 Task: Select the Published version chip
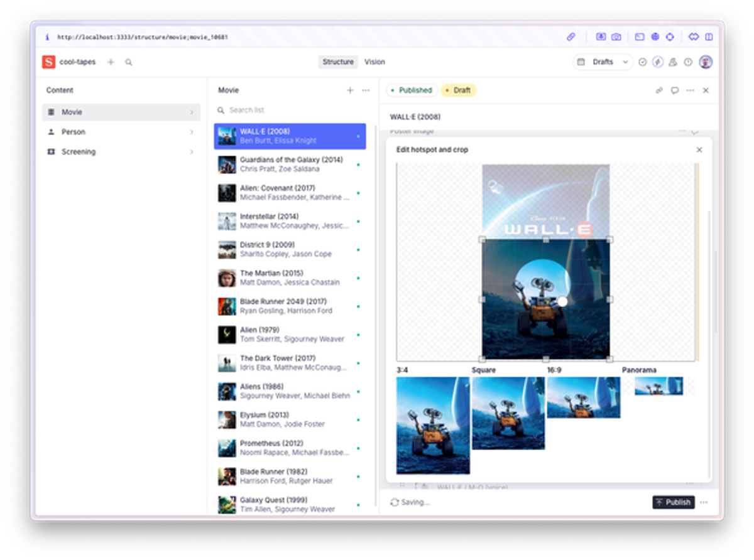pyautogui.click(x=412, y=90)
